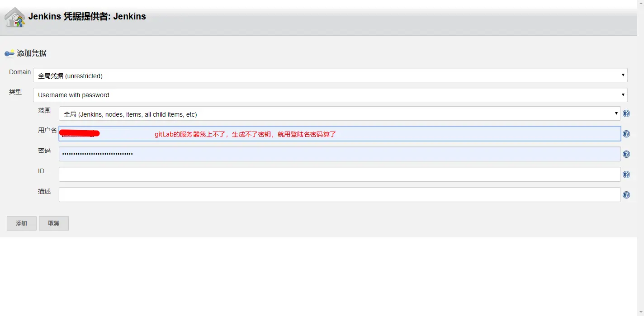The image size is (644, 316).
Task: Open the 范围 scope dropdown
Action: point(340,114)
